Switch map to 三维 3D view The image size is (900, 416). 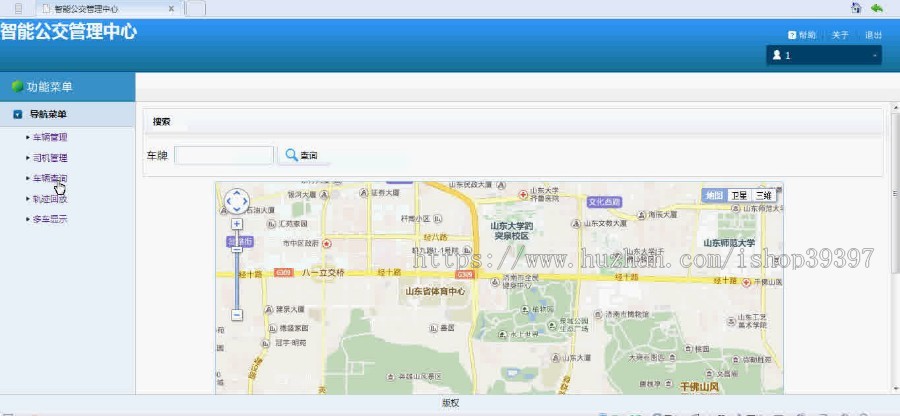pyautogui.click(x=763, y=196)
